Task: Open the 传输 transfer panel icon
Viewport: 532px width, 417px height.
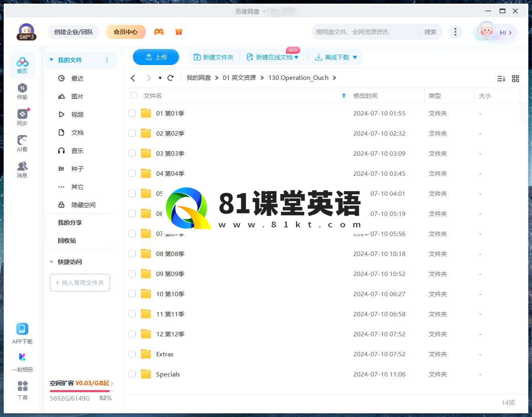Action: click(22, 92)
